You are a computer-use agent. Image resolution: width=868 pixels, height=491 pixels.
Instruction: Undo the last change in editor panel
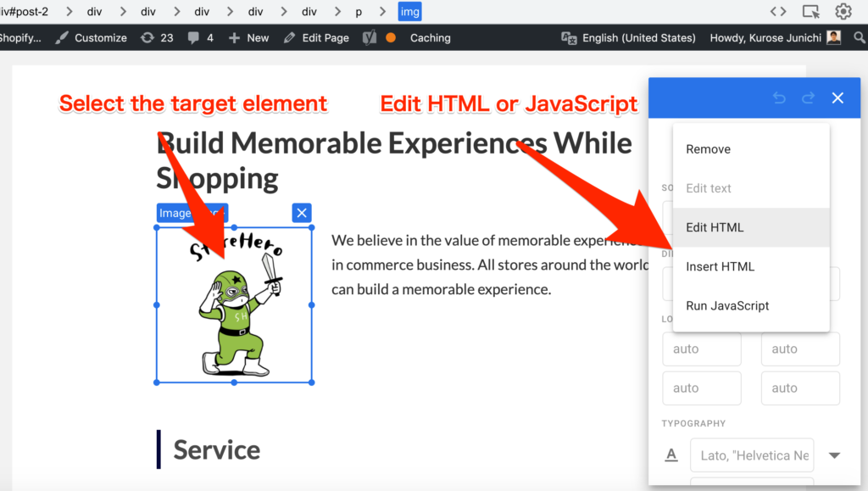(x=780, y=98)
